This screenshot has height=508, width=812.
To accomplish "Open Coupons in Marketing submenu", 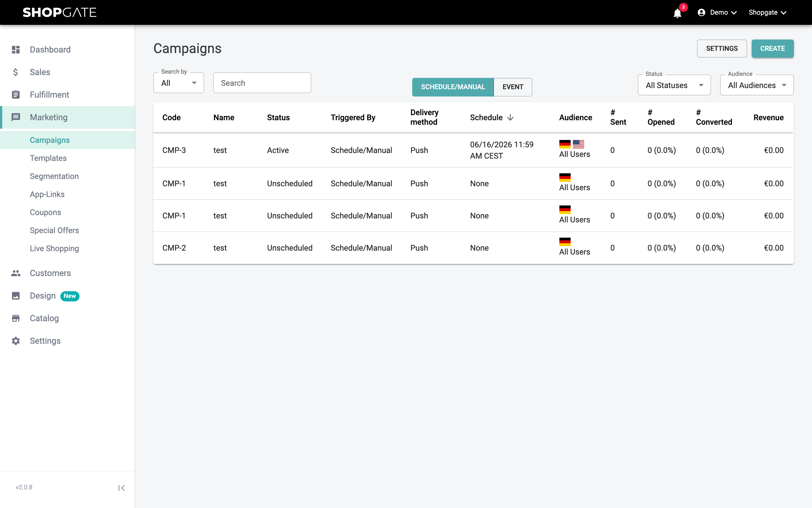I will click(45, 212).
